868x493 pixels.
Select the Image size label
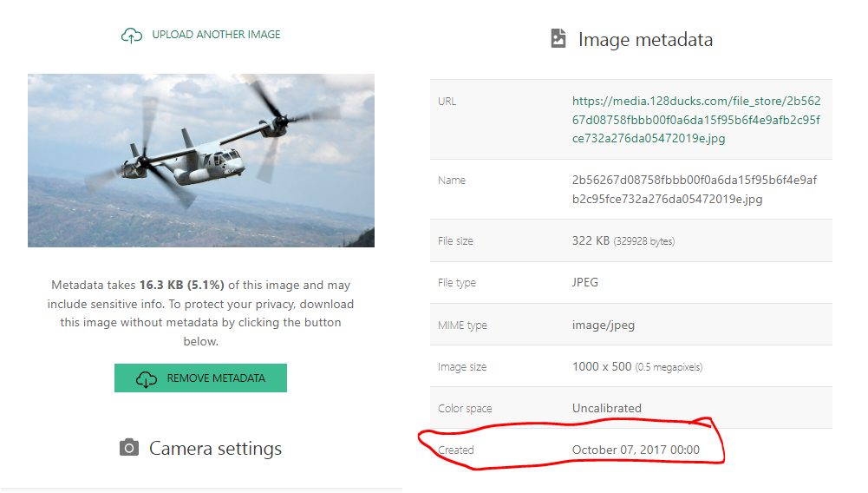pos(462,366)
